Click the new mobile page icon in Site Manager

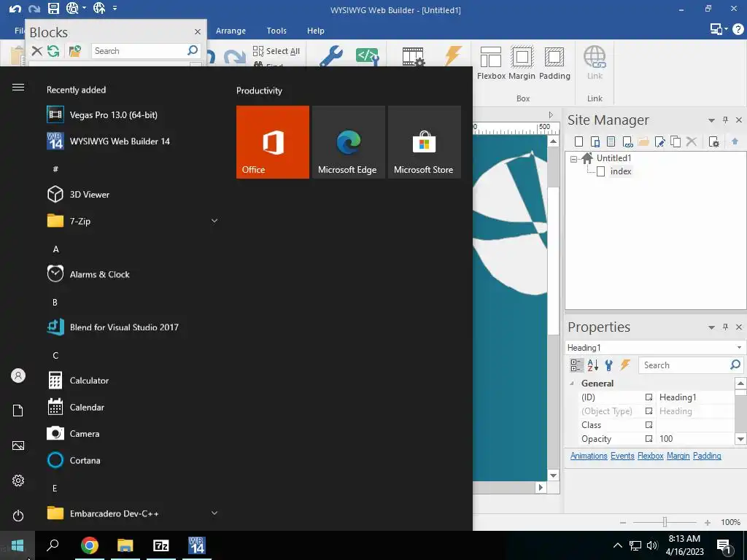tap(595, 141)
